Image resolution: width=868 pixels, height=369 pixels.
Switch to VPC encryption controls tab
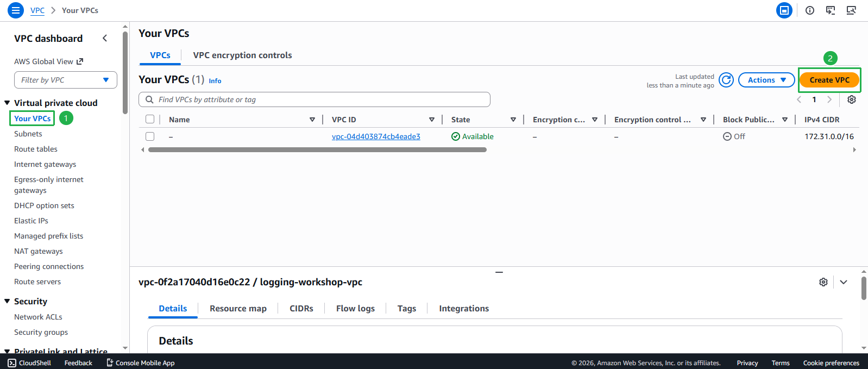tap(243, 55)
